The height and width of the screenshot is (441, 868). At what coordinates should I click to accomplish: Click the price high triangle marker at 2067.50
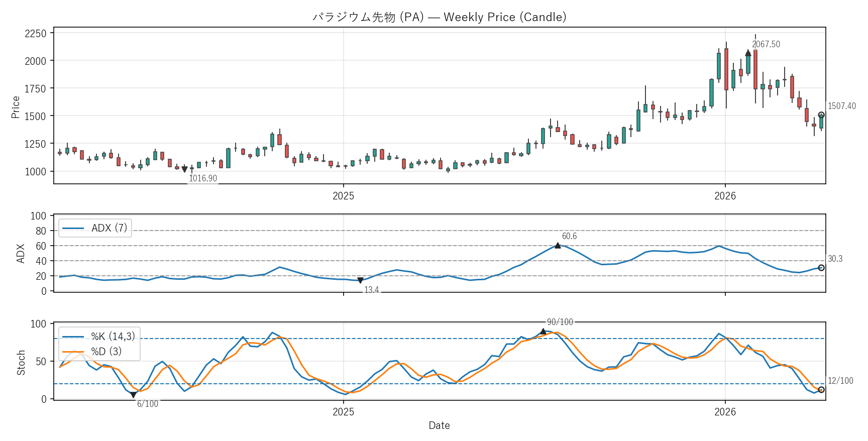click(x=748, y=53)
